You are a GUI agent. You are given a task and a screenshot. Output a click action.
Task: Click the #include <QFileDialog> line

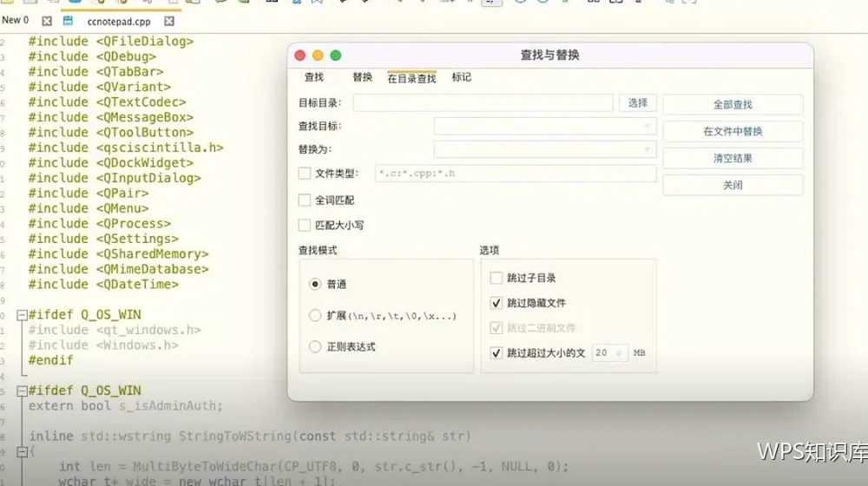(x=111, y=42)
